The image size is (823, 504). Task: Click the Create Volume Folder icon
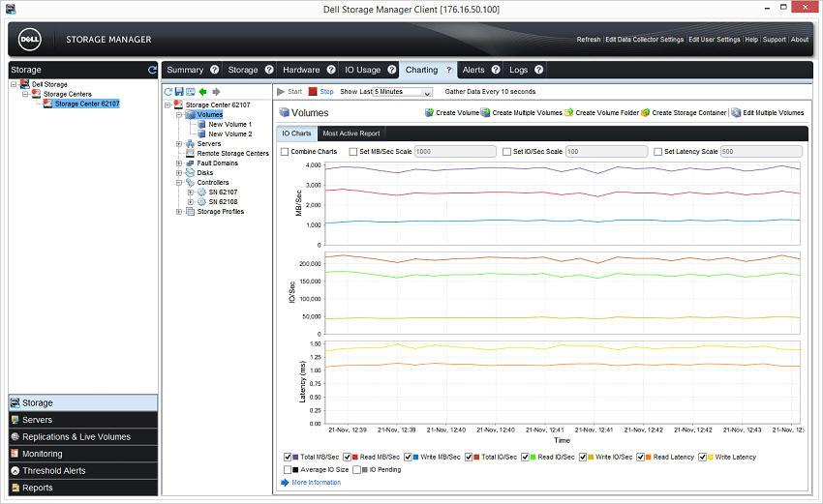(569, 113)
